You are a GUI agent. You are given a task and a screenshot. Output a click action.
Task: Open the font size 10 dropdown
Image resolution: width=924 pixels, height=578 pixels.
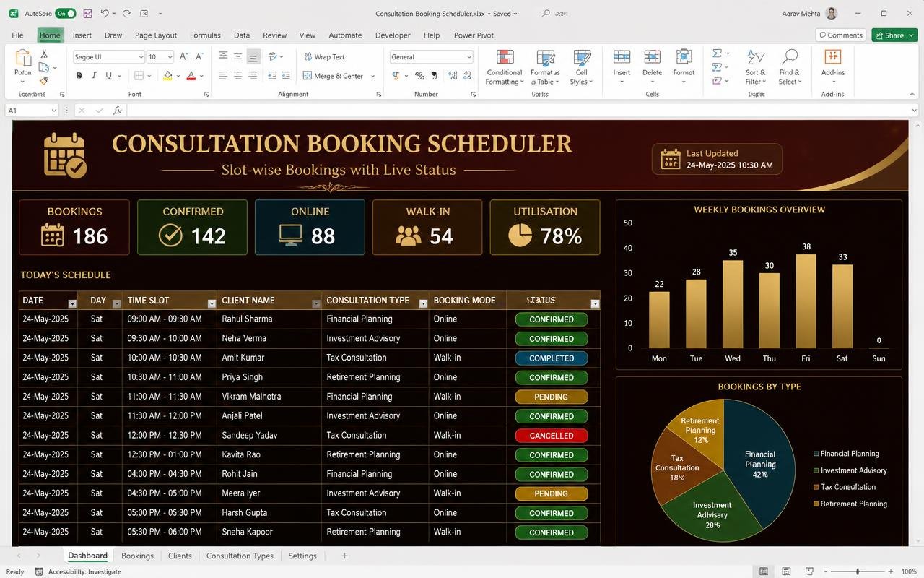pyautogui.click(x=170, y=57)
